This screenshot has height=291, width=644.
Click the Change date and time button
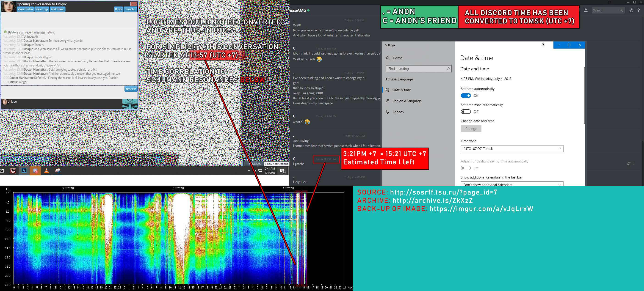pyautogui.click(x=471, y=129)
